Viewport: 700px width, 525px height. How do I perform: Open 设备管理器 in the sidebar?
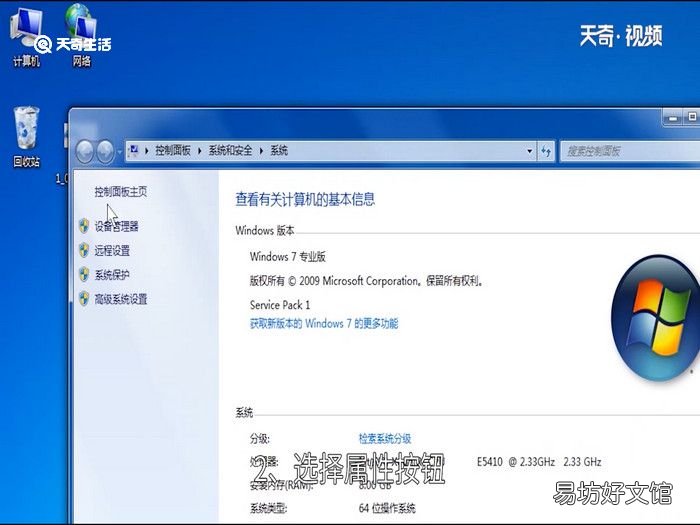tap(117, 226)
